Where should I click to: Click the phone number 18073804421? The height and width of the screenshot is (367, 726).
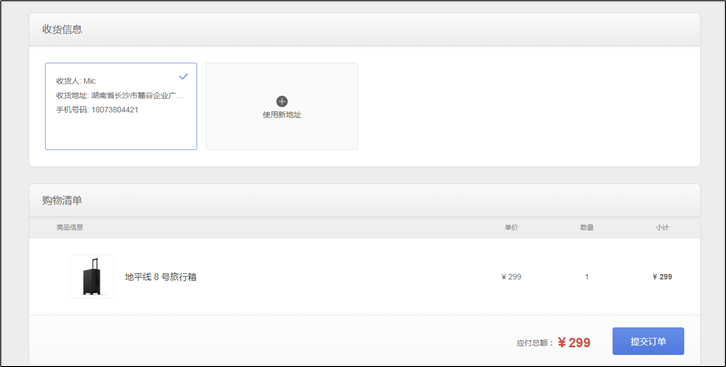pyautogui.click(x=115, y=110)
